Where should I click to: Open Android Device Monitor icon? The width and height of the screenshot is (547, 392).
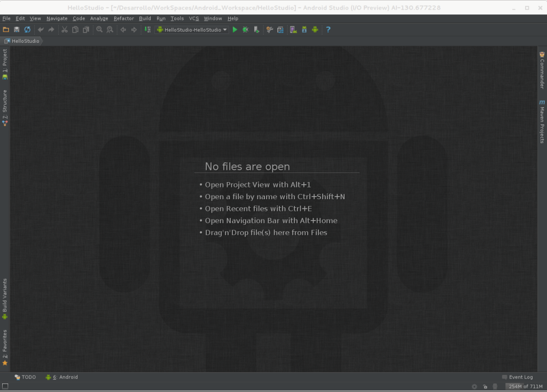[x=315, y=30]
